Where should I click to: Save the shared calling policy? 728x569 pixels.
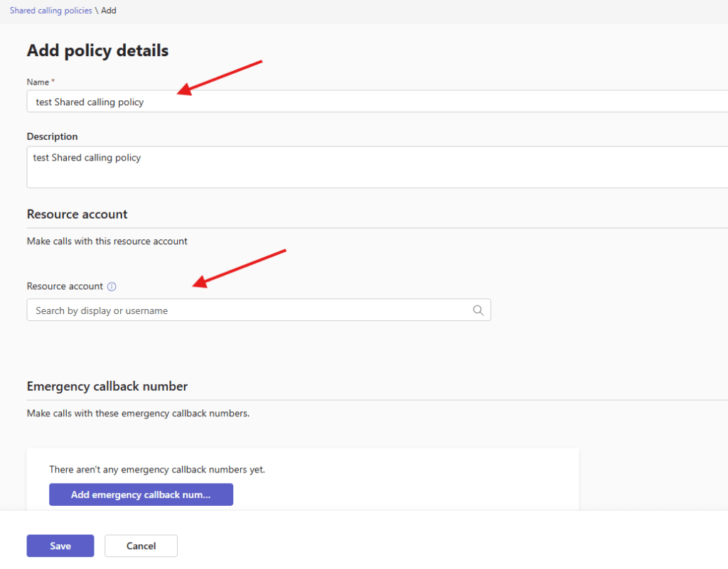pyautogui.click(x=60, y=546)
